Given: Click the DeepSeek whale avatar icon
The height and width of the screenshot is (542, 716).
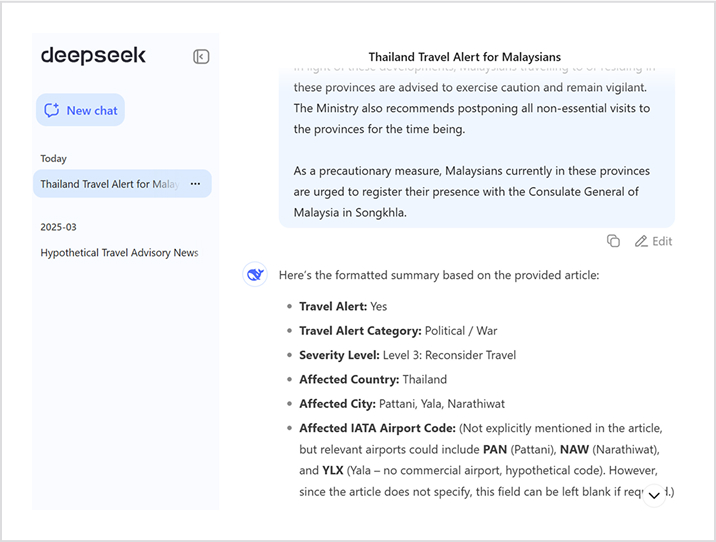Looking at the screenshot, I should click(x=255, y=274).
